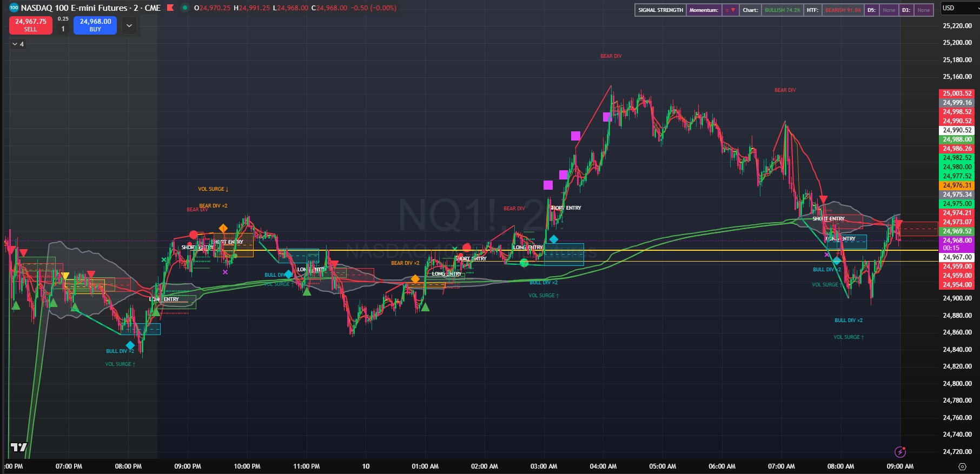The image size is (980, 474).
Task: Select the orange diamond below the VOL SURGE ↓ label
Action: (x=223, y=228)
